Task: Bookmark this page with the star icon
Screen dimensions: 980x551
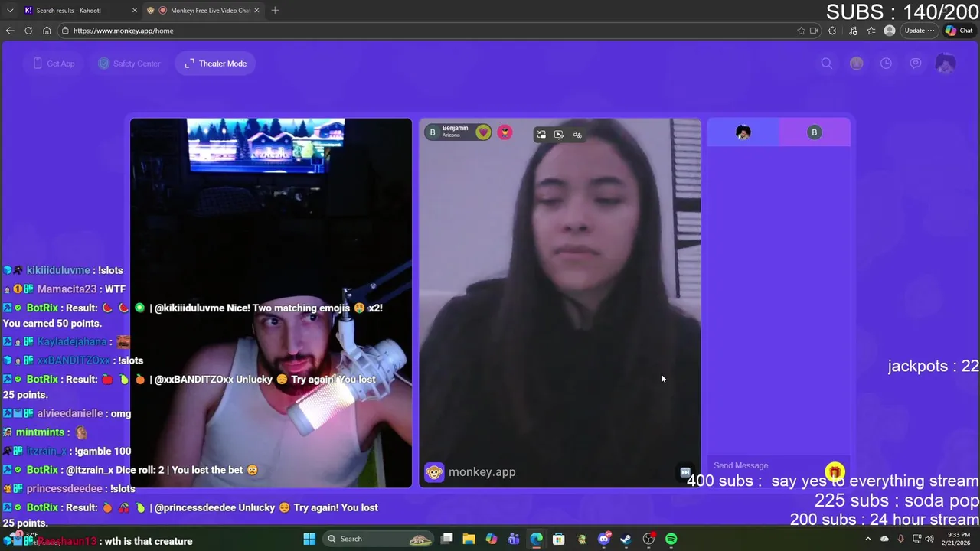Action: tap(802, 31)
